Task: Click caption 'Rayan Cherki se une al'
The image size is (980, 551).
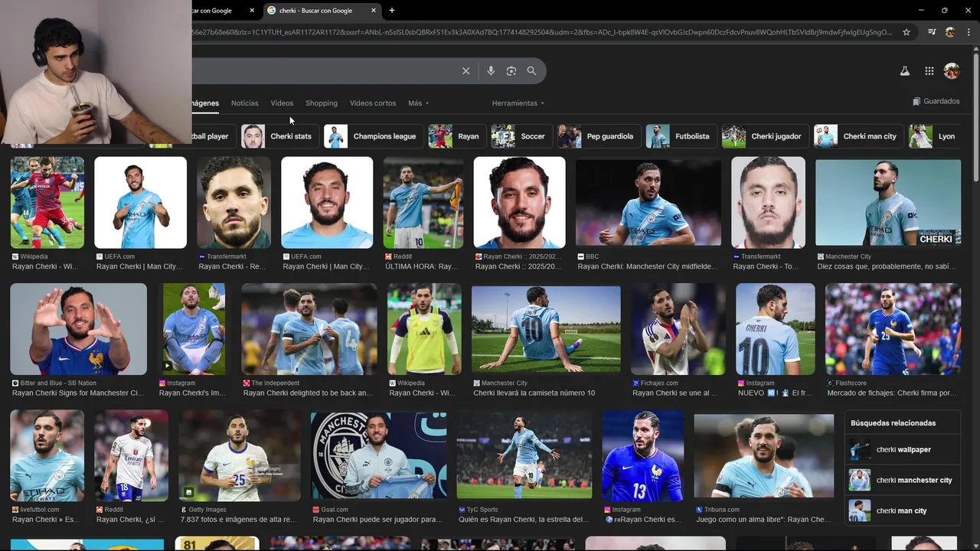Action: [x=675, y=393]
